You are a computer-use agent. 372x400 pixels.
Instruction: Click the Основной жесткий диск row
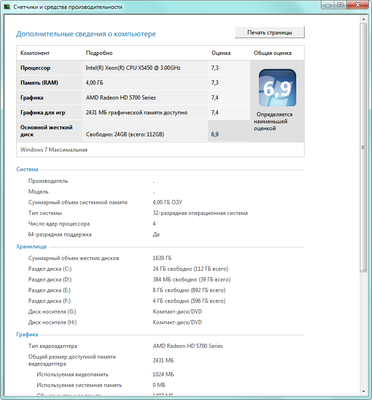click(x=133, y=131)
